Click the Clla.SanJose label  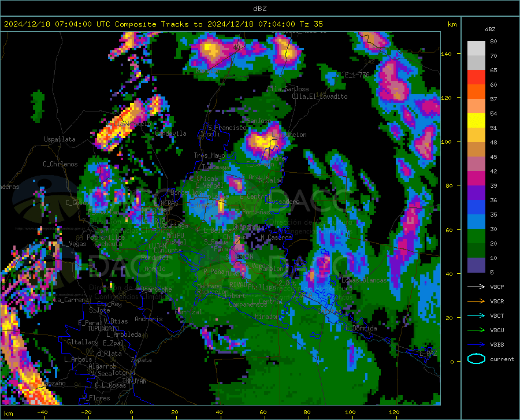288,89
